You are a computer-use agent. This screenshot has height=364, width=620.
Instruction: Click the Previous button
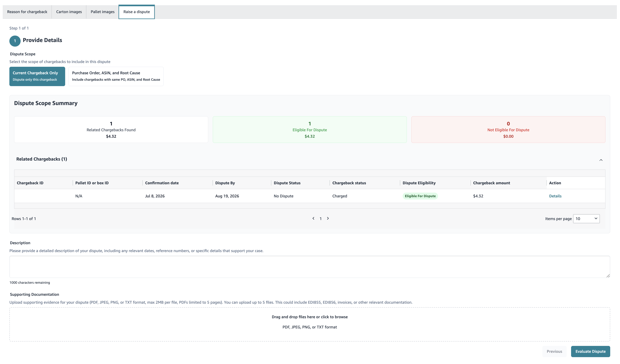point(554,351)
